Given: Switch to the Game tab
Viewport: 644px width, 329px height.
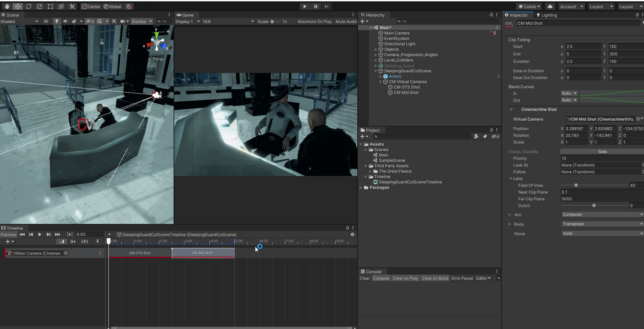Looking at the screenshot, I should tap(185, 15).
